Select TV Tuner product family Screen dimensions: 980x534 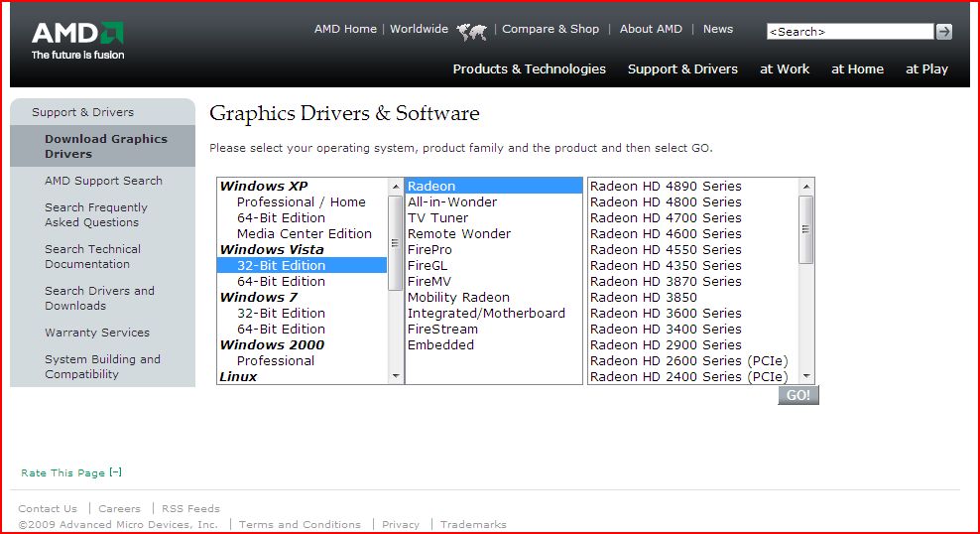pos(494,217)
